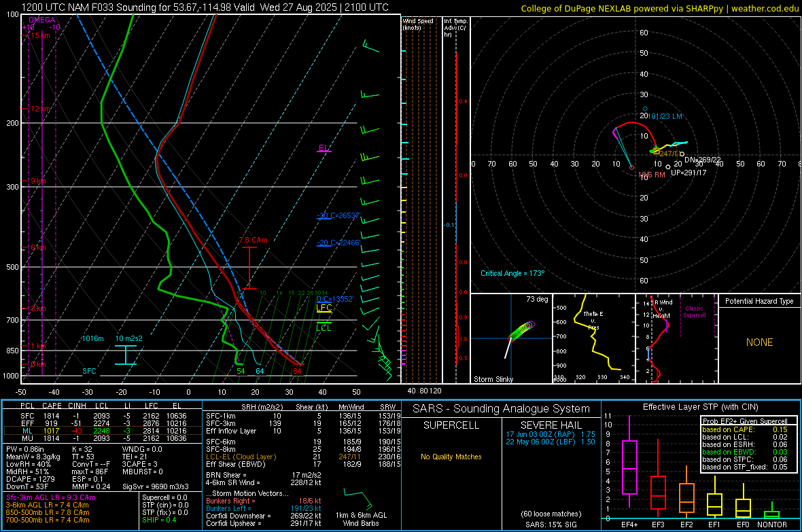Select the red 7.8 C/km lapse label
Screen dimensions: 802x532
254,240
